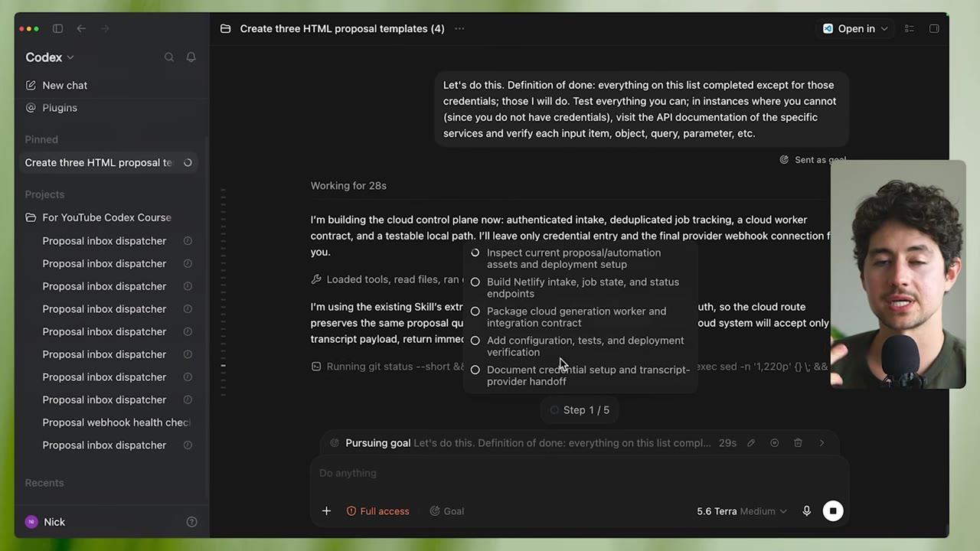Select pinned chat Create three HTML proposal
This screenshot has width=980, height=551.
109,162
